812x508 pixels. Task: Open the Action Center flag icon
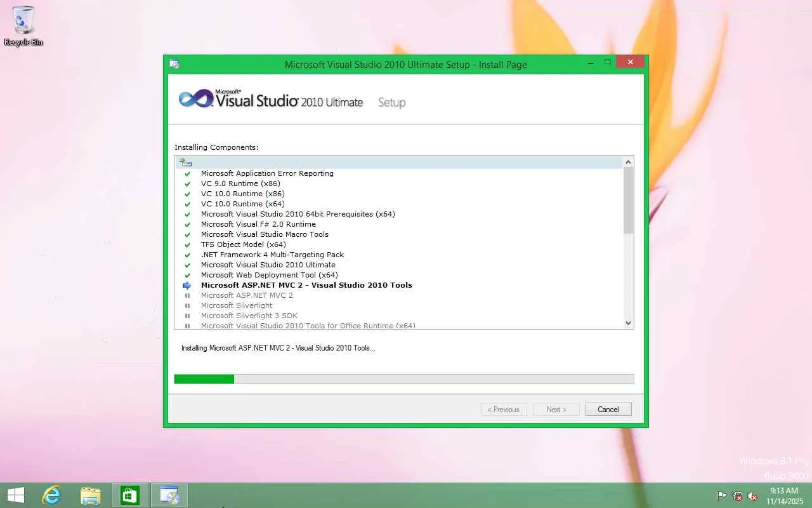coord(722,496)
